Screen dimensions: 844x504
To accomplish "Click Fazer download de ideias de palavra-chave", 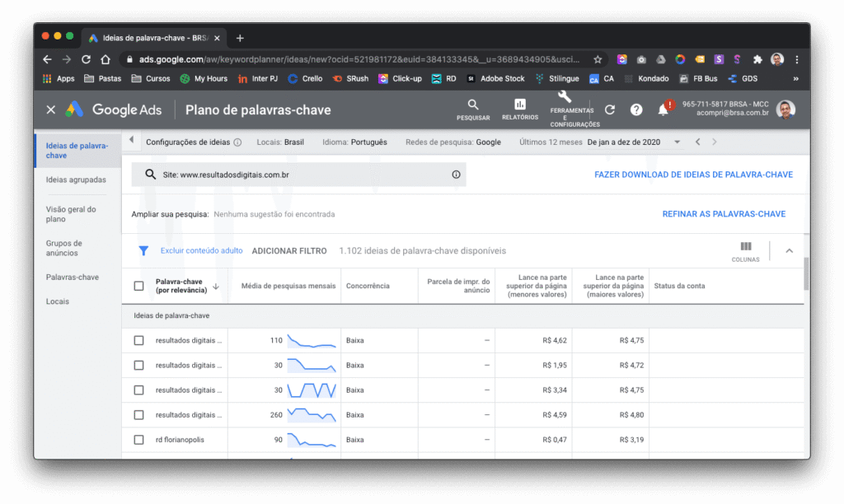I will tap(693, 175).
